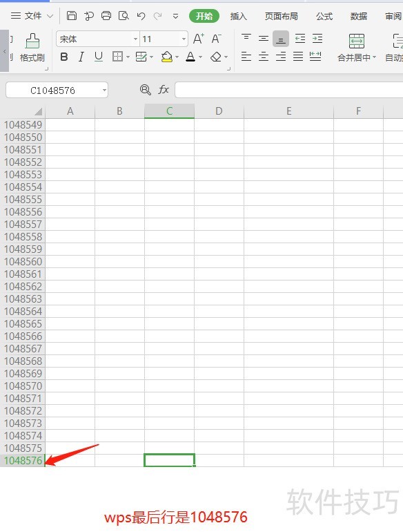Image resolution: width=403 pixels, height=532 pixels.
Task: Increase indent icon
Action: pos(317,38)
